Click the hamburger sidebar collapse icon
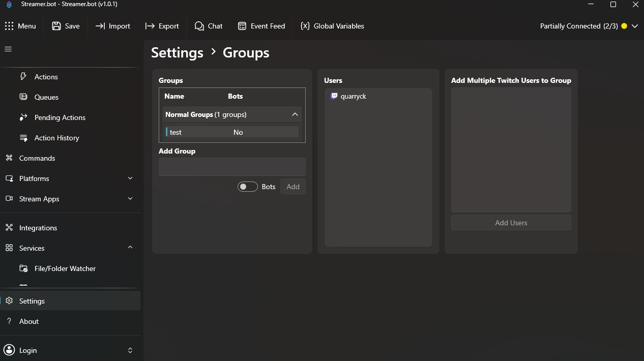 [8, 49]
